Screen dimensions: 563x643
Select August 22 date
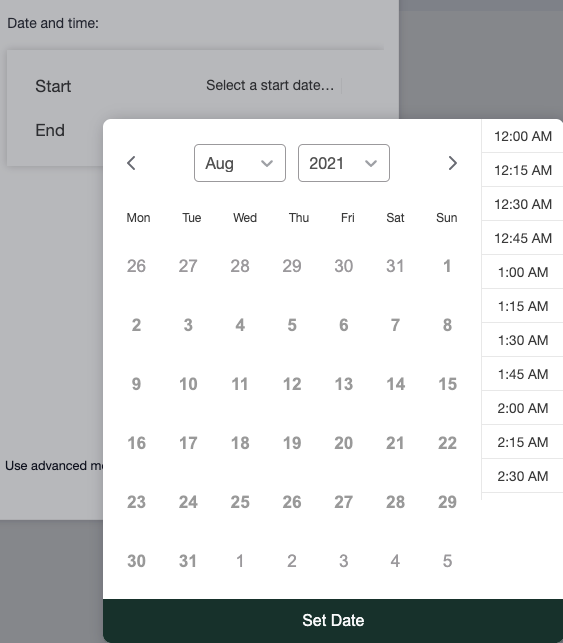447,443
